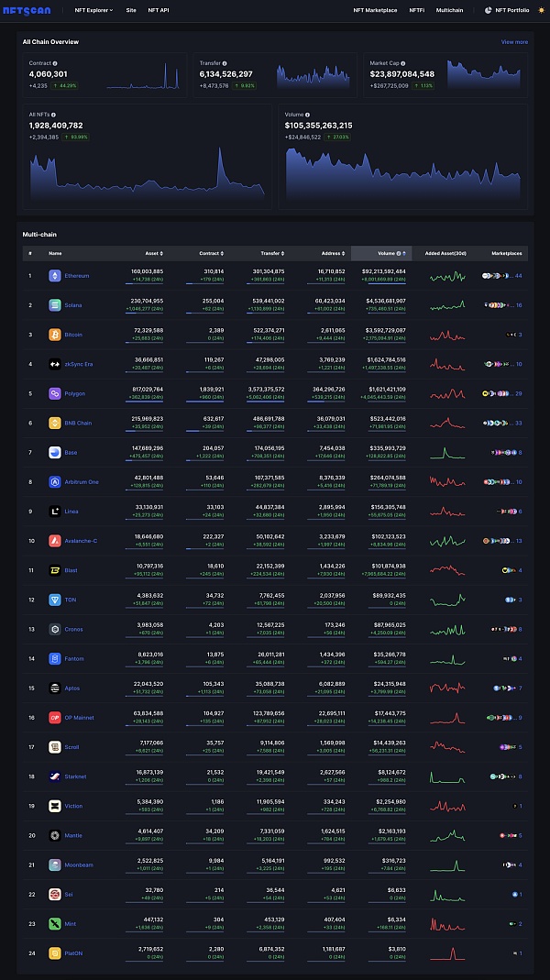Click the Contract info icon

pyautogui.click(x=55, y=63)
